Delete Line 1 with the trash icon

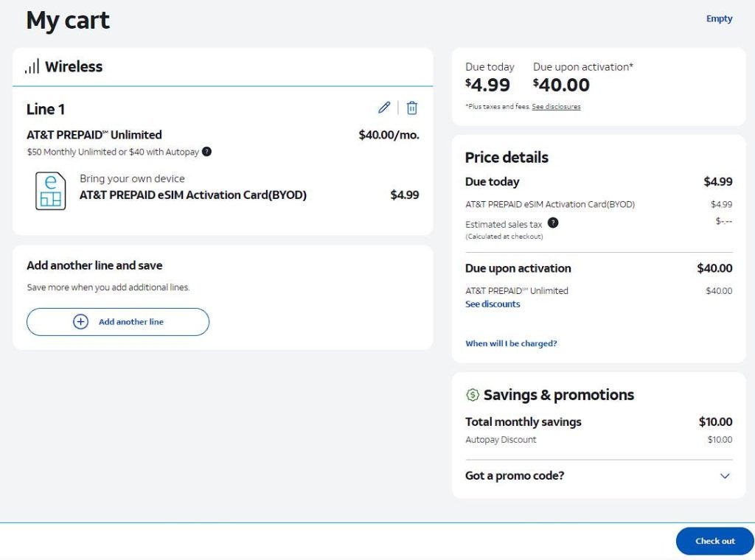(x=412, y=108)
